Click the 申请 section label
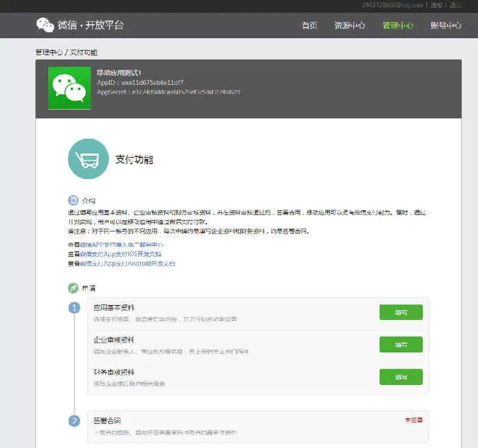Image resolution: width=478 pixels, height=448 pixels. coord(89,288)
